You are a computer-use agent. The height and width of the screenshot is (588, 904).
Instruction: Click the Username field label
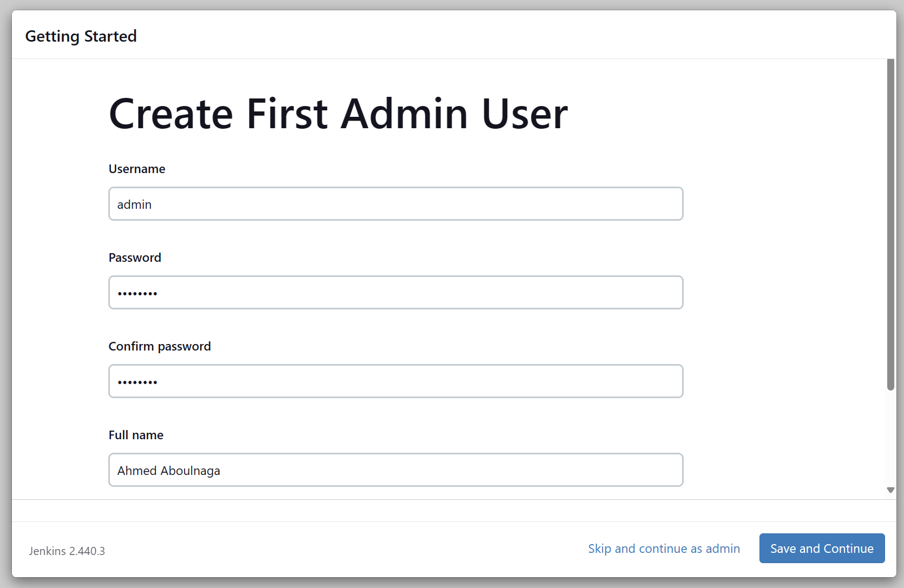pyautogui.click(x=137, y=169)
